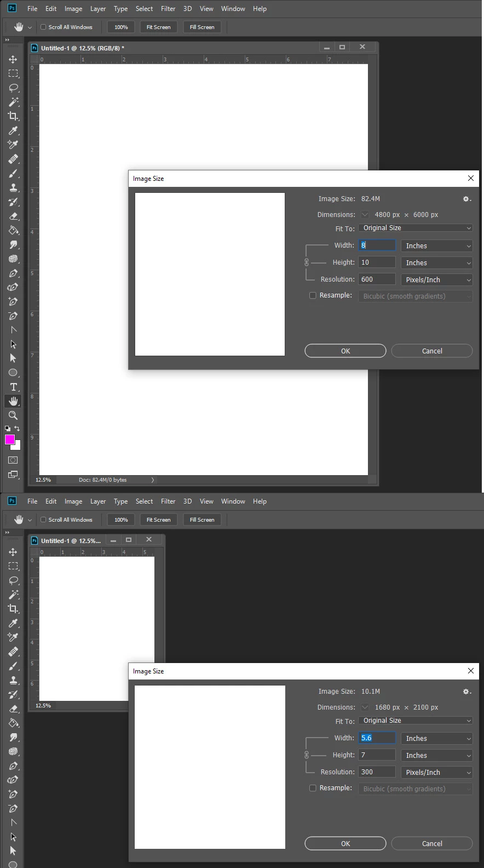The image size is (484, 868).
Task: Click OK in the 82.4M Image Size dialog
Action: coord(345,351)
